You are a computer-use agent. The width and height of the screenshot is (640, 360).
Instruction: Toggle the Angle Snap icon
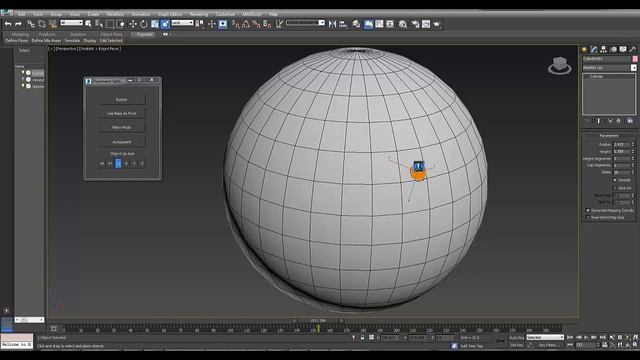[246, 24]
